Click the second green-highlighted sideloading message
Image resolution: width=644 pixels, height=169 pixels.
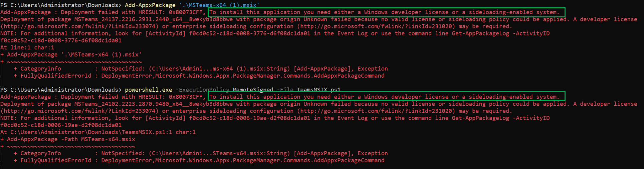387,97
